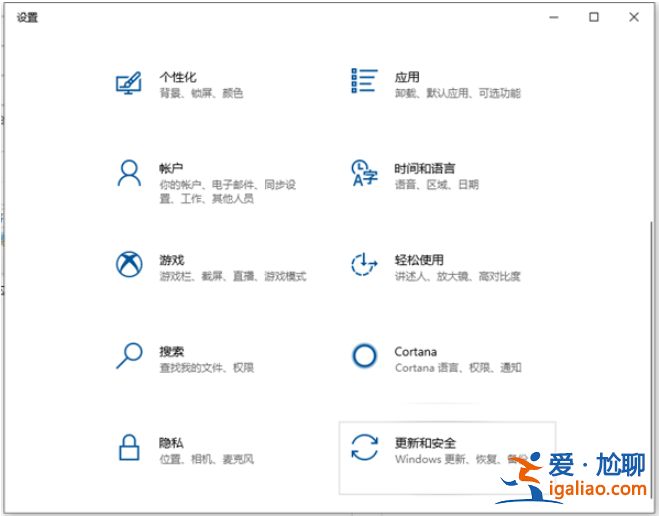
Task: Open the 隐私 padlock icon
Action: click(129, 448)
